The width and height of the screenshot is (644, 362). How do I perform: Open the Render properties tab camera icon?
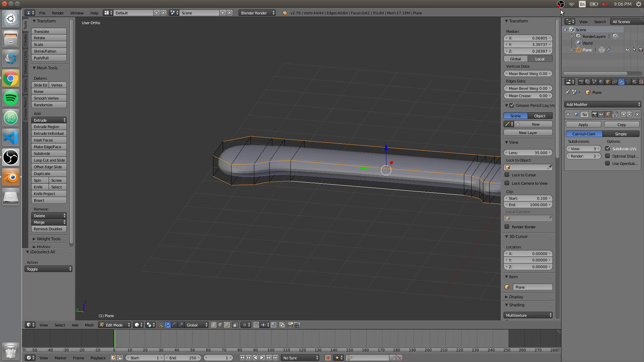[581, 82]
